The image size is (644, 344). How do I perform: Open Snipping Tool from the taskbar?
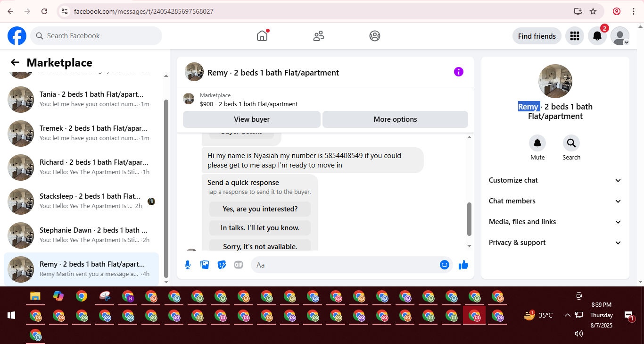pyautogui.click(x=105, y=296)
